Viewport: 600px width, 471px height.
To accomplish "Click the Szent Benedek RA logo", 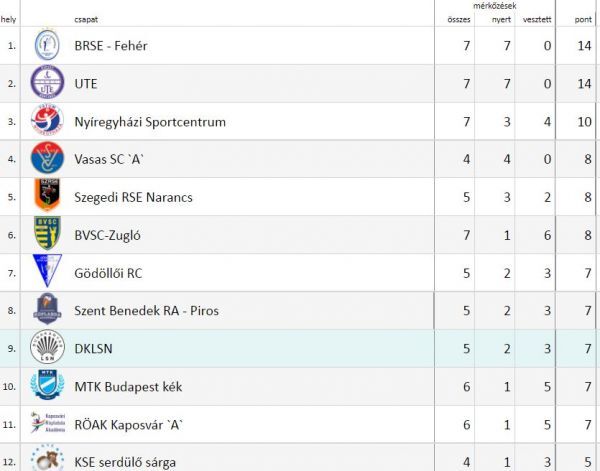I will tap(47, 309).
